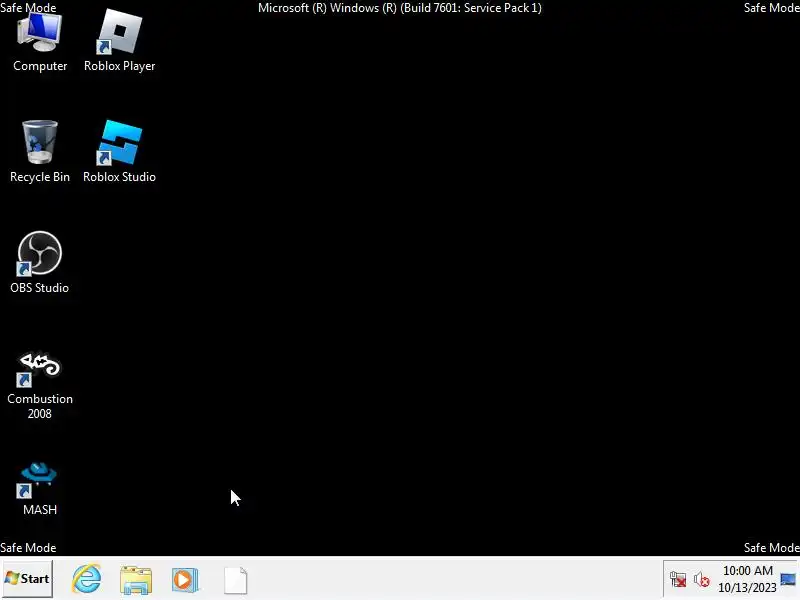Open Windows Explorer from the taskbar
This screenshot has width=800, height=600.
point(136,580)
